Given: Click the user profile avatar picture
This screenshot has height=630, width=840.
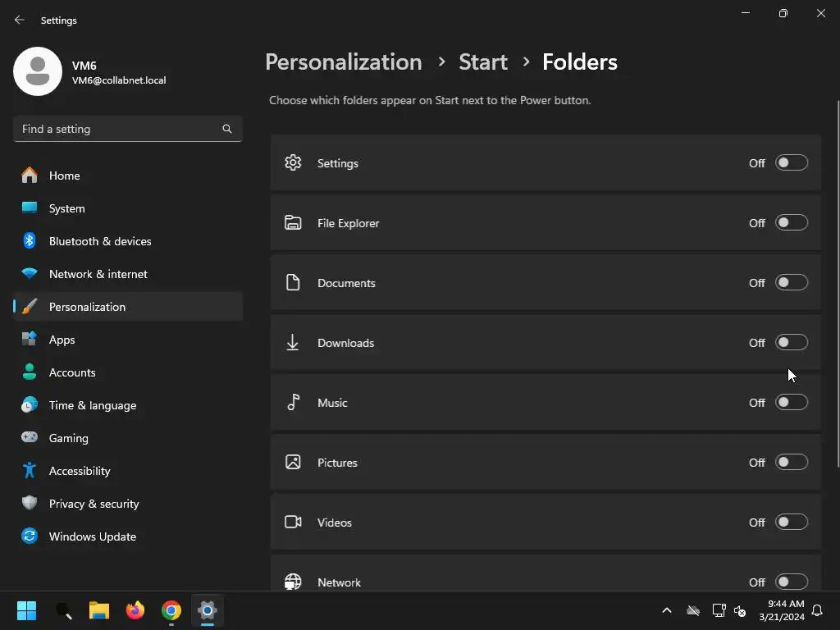Looking at the screenshot, I should 38,71.
